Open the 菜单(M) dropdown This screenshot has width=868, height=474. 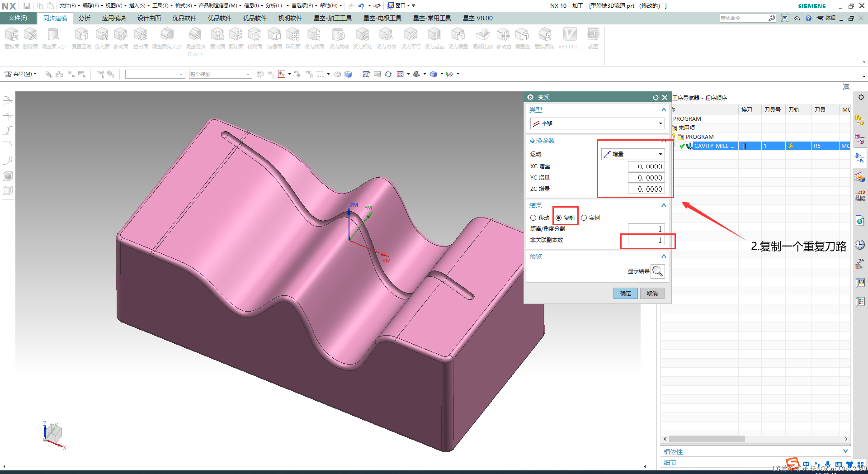21,74
